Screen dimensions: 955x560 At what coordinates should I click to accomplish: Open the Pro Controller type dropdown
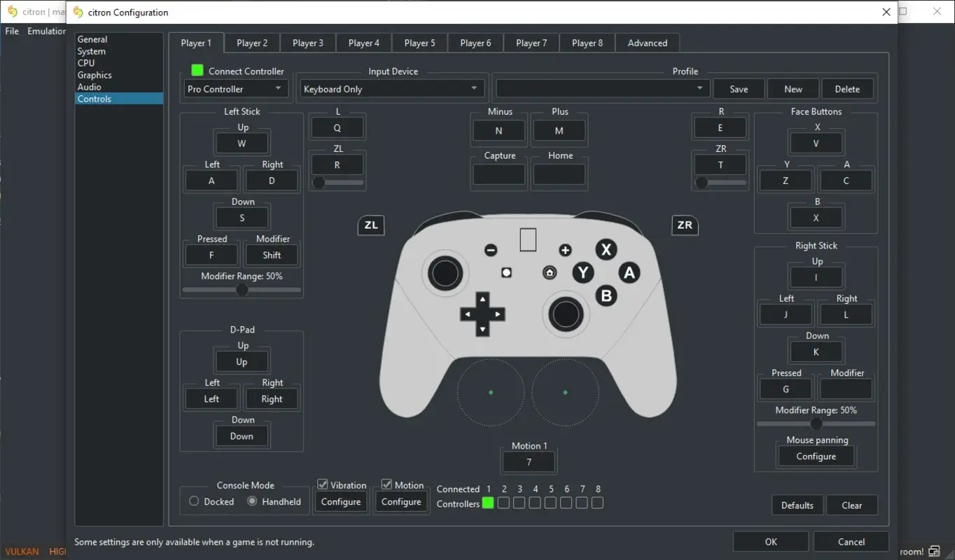click(x=235, y=88)
